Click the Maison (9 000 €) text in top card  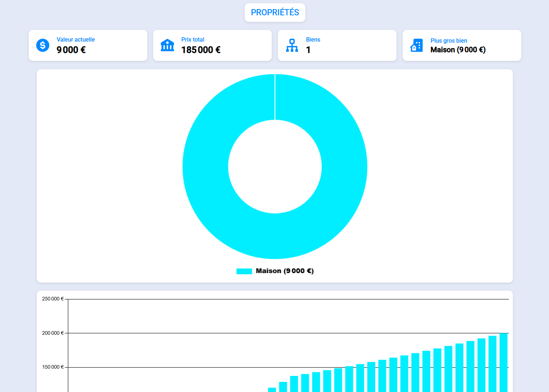point(458,50)
